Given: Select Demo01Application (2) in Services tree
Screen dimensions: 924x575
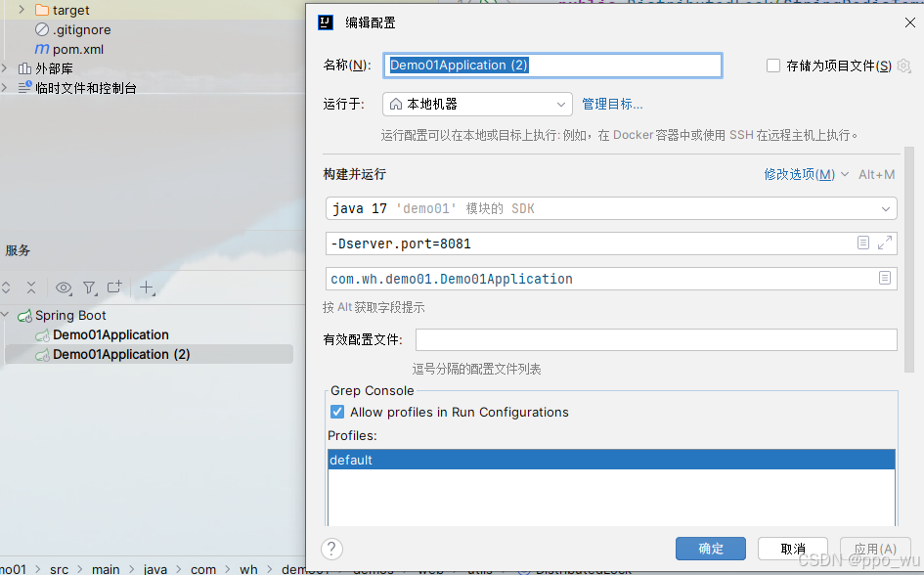Looking at the screenshot, I should [121, 354].
